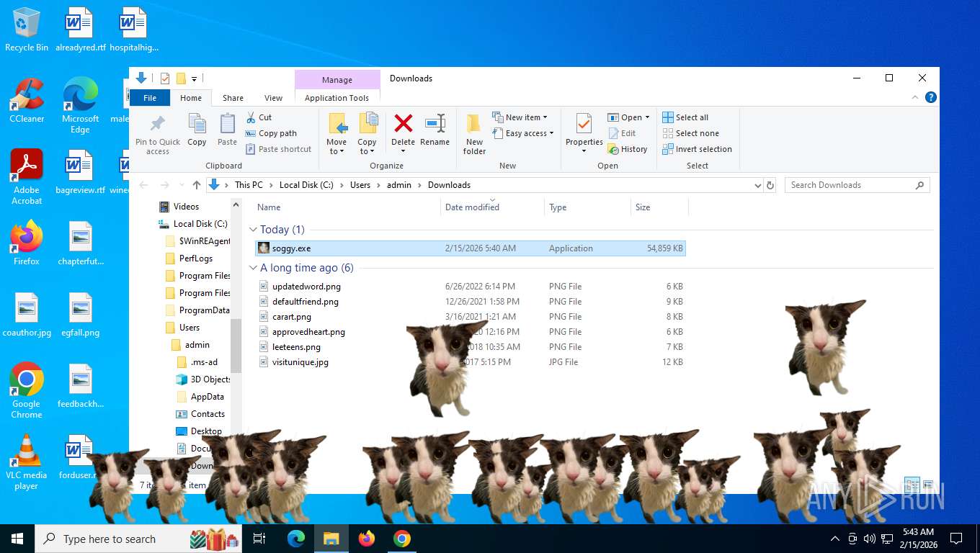980x553 pixels.
Task: Collapse the A long time ago group
Action: pos(253,268)
